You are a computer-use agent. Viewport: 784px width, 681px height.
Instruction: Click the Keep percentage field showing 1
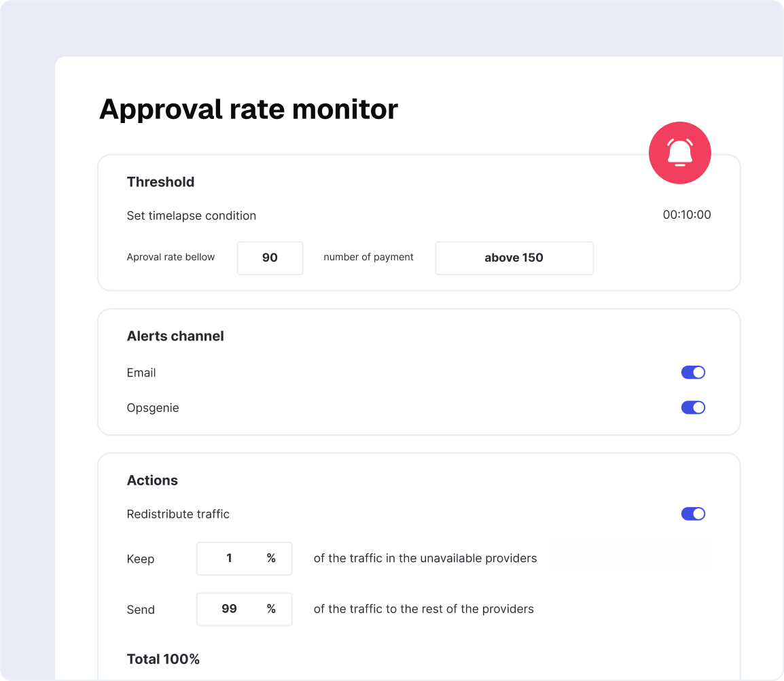[x=230, y=559]
